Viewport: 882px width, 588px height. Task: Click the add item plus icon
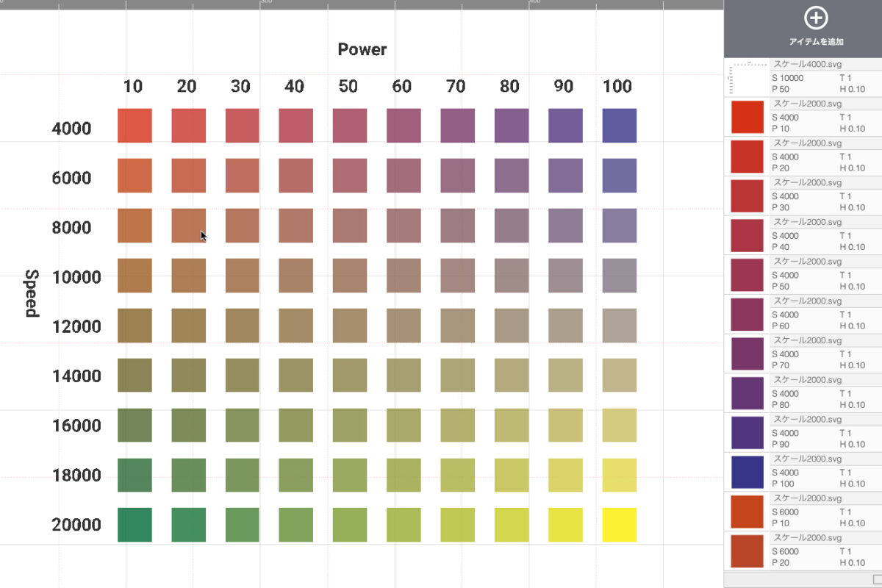(x=816, y=18)
